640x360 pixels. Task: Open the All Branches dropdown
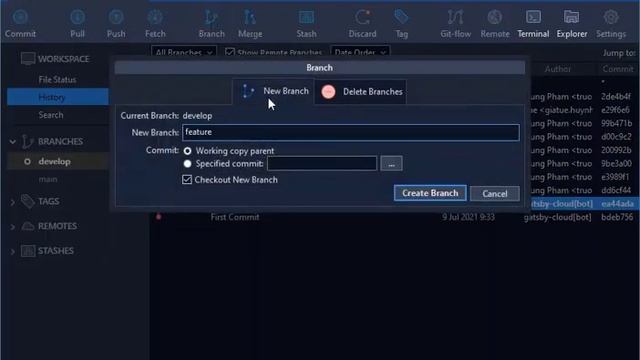tap(184, 53)
